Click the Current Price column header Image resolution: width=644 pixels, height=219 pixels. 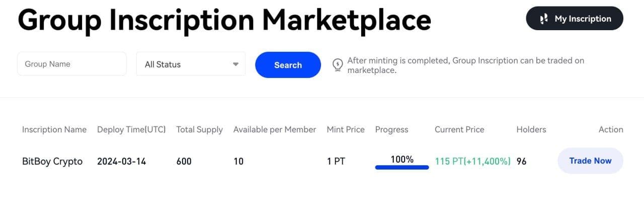(x=459, y=129)
